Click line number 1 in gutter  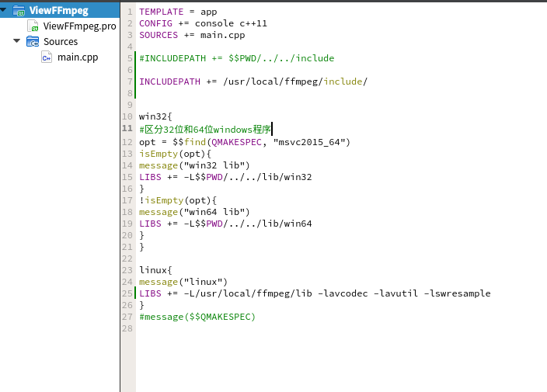pos(130,12)
